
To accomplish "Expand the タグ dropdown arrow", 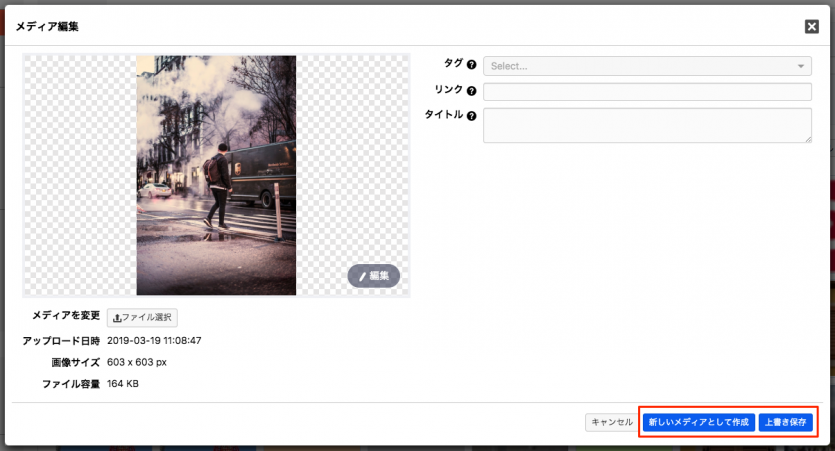I will [x=801, y=67].
